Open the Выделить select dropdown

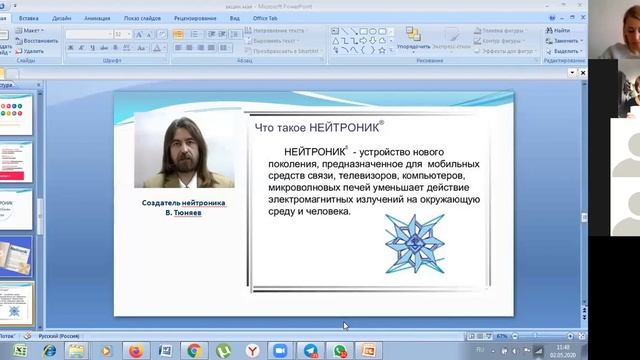[x=564, y=51]
